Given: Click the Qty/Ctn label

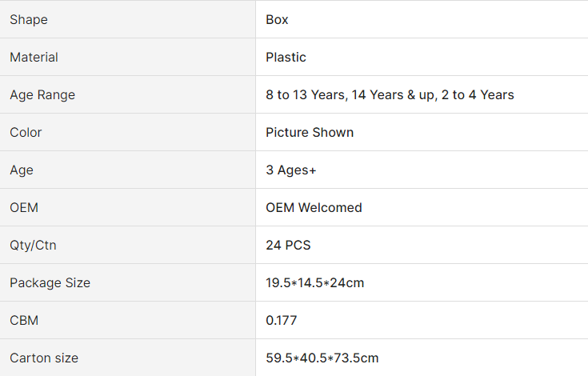Looking at the screenshot, I should pyautogui.click(x=33, y=245).
